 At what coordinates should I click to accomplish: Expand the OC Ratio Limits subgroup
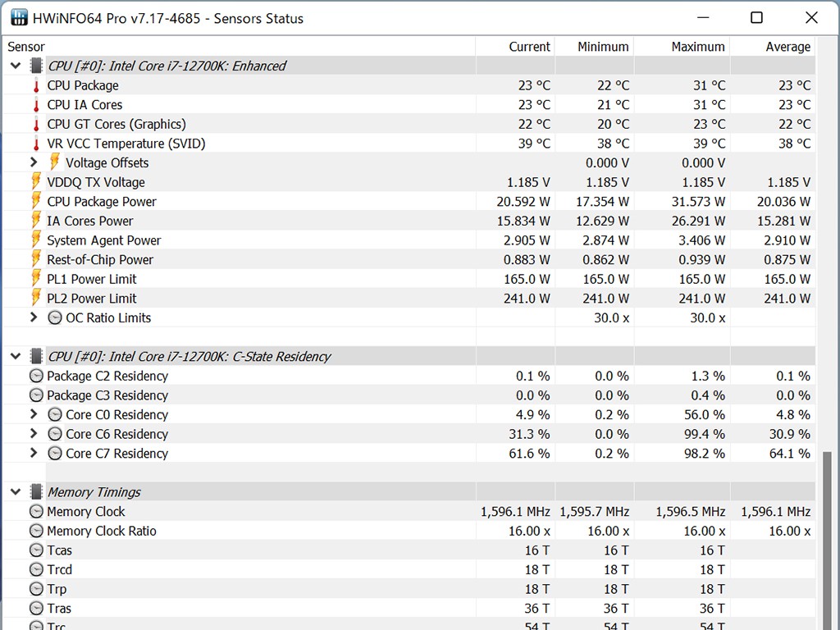[34, 317]
